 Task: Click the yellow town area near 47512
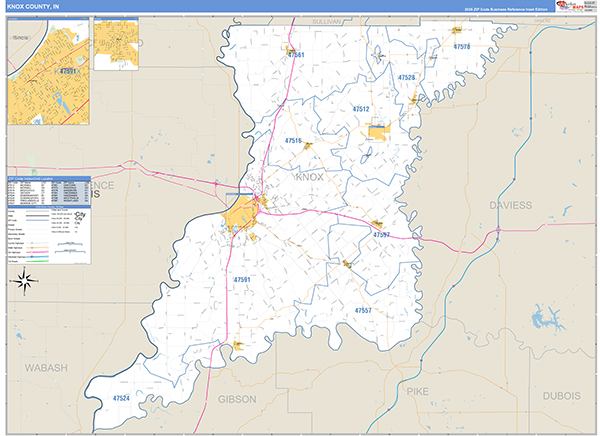(379, 132)
